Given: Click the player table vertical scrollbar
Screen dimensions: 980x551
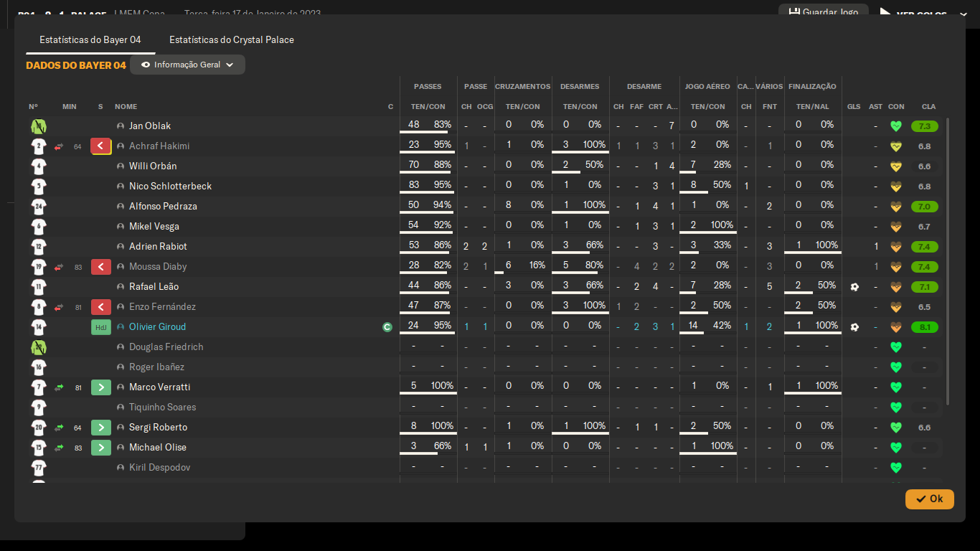Looking at the screenshot, I should (948, 262).
